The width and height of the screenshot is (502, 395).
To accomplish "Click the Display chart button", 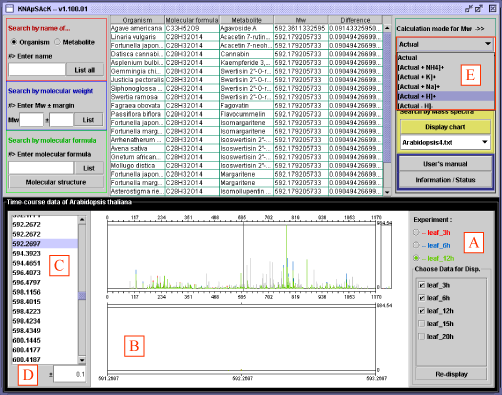I will point(445,127).
